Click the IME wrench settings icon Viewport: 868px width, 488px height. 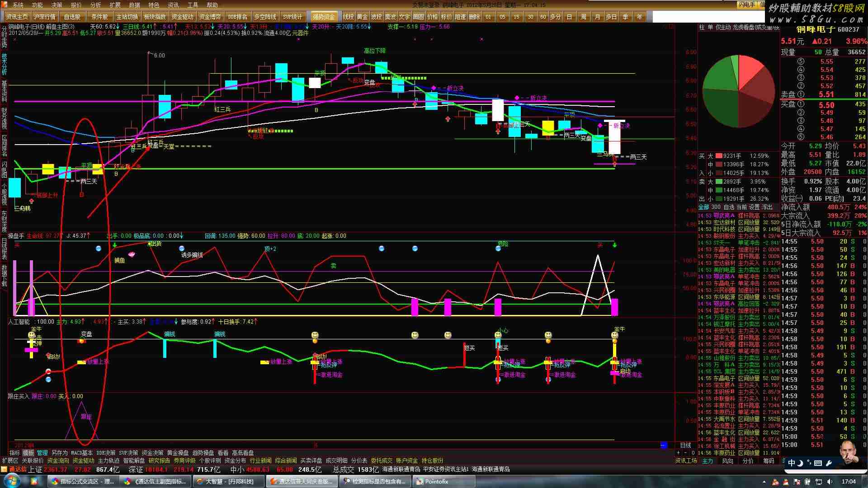[x=829, y=463]
